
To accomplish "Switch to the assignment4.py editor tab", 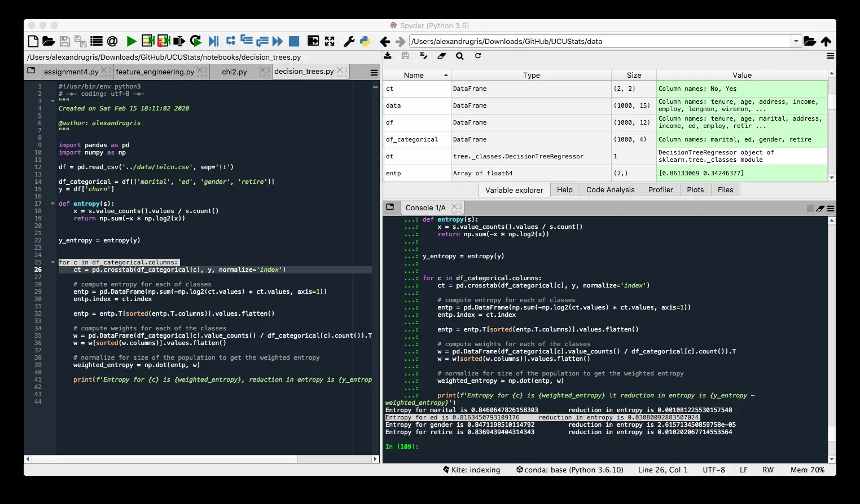I will tap(71, 72).
